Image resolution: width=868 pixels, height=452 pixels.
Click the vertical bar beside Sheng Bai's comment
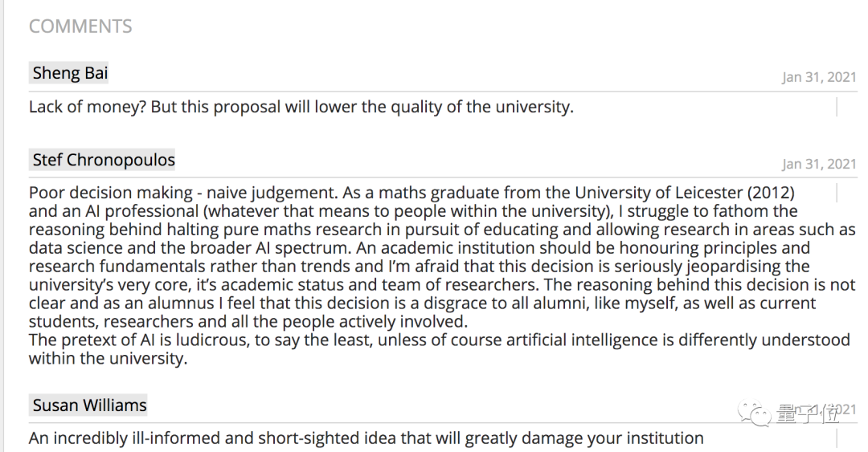pyautogui.click(x=837, y=107)
